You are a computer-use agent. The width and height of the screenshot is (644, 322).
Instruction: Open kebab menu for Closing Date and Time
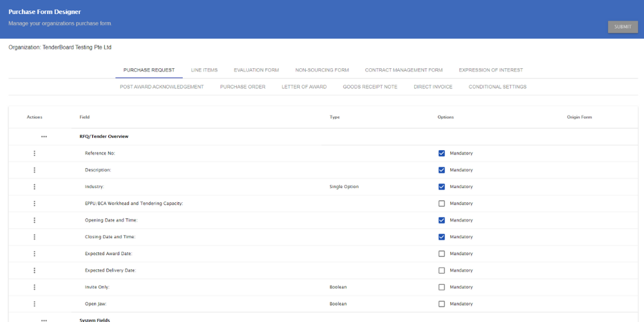[x=35, y=237]
